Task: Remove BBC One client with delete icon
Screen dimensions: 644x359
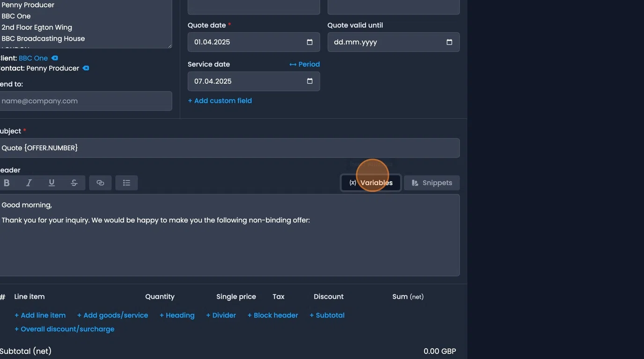Action: [55, 58]
